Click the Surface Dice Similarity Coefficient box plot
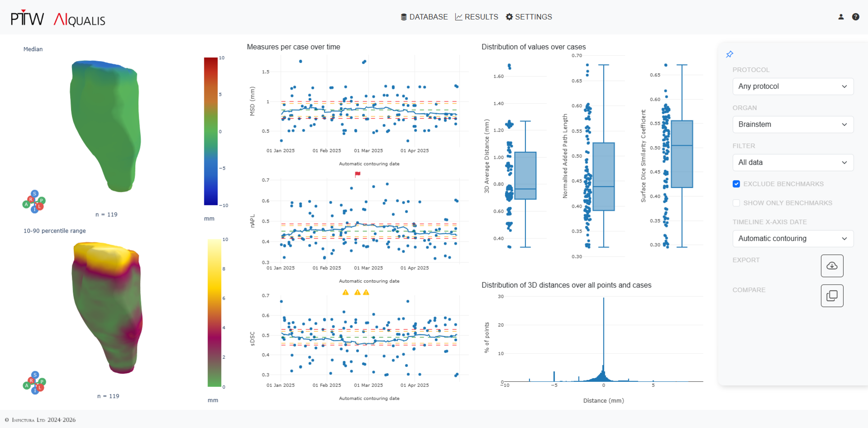Image resolution: width=868 pixels, height=428 pixels. [682, 154]
